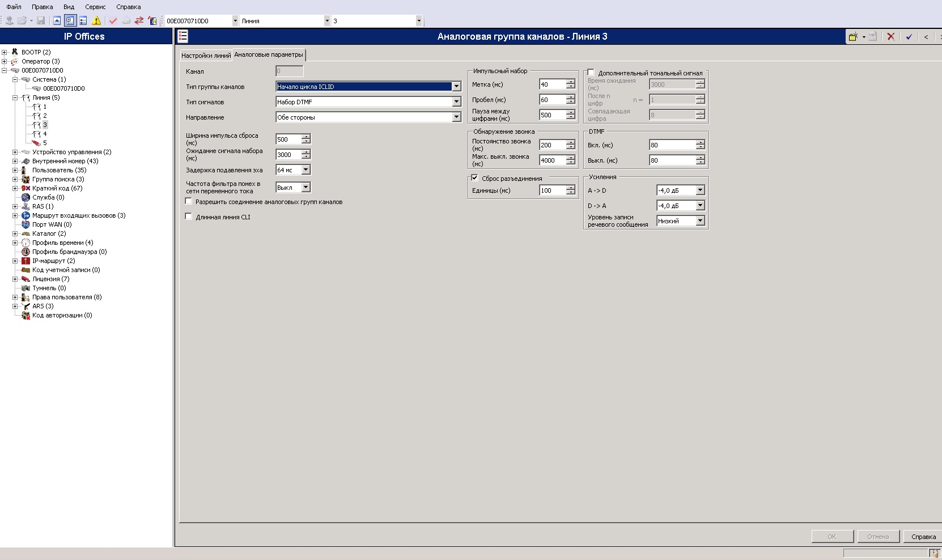Open Тип сигналов dropdown
Screen dimensions: 942x560
(x=456, y=102)
